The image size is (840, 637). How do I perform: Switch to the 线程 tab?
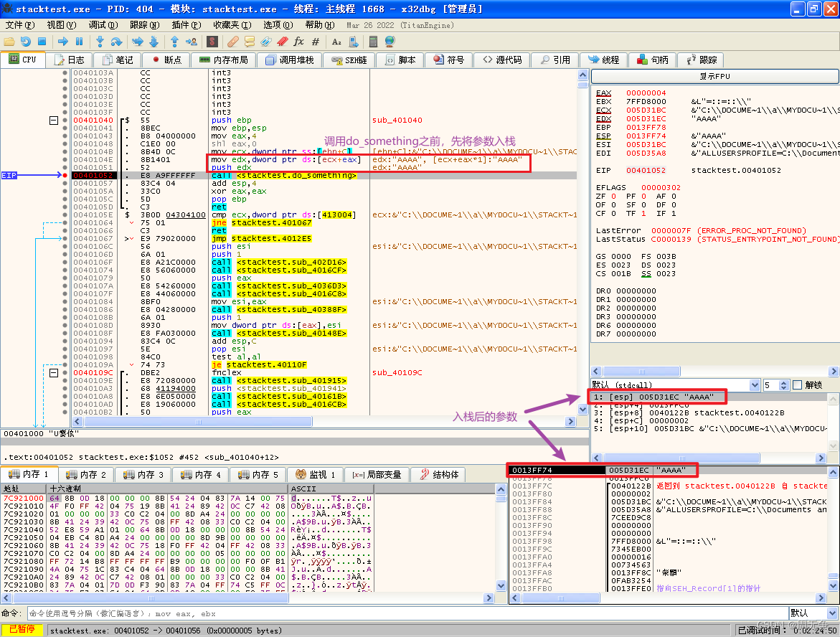click(x=603, y=60)
